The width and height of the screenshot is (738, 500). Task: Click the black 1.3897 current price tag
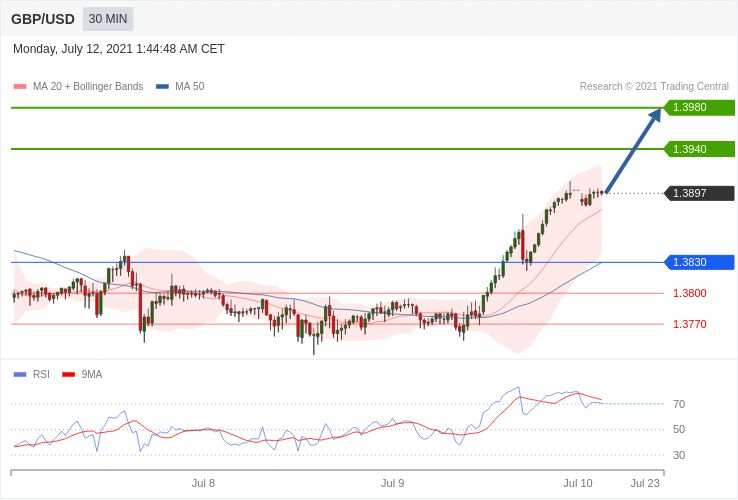point(700,193)
